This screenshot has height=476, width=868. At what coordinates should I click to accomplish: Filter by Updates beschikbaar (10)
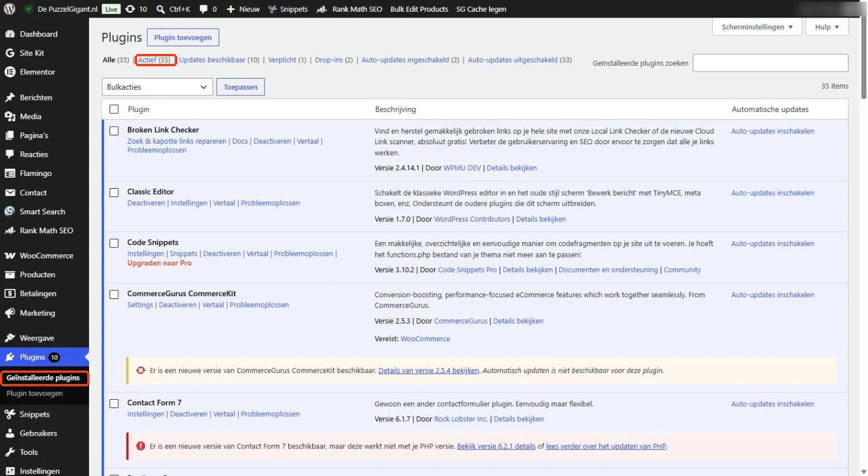[219, 60]
